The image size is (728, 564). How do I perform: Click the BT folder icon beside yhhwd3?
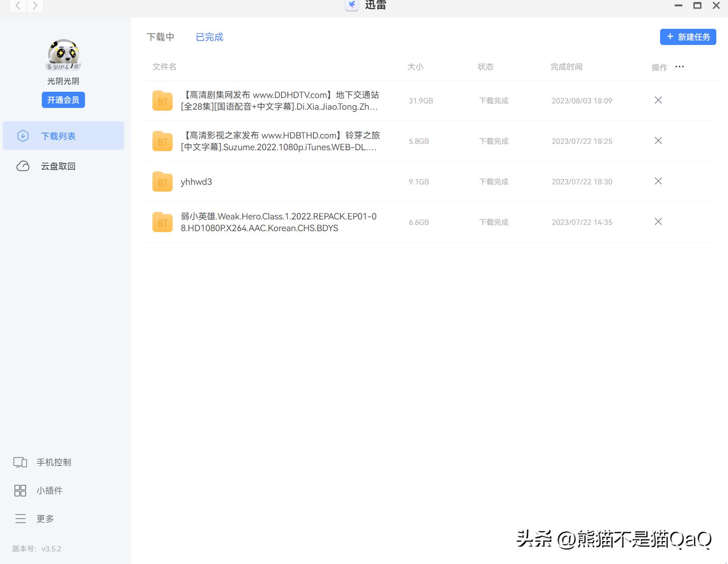click(x=162, y=182)
